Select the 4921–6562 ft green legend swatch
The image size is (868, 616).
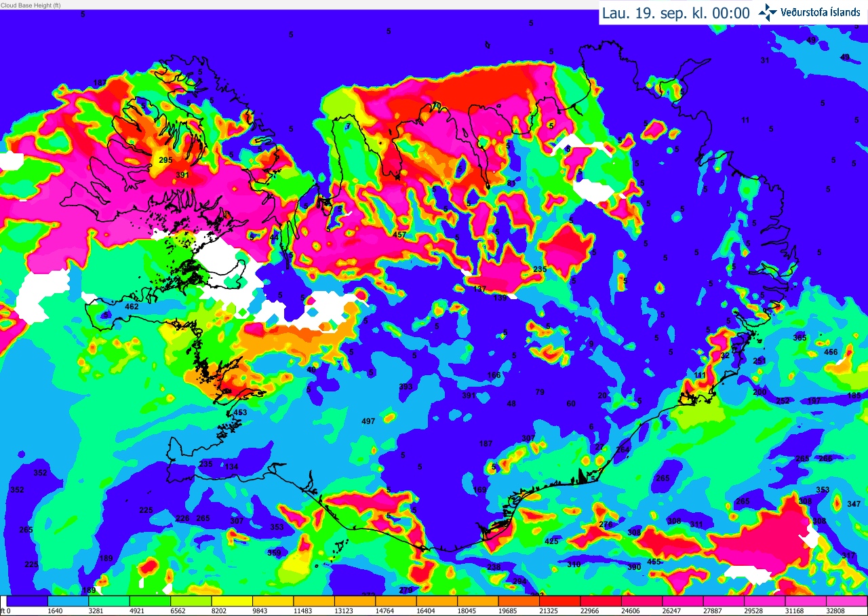pos(150,600)
